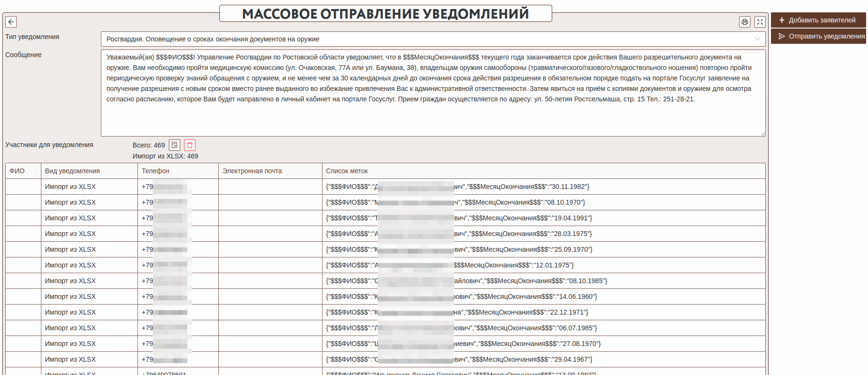Click the 'Список меток' column header
Screen dimensions: 868x375
pyautogui.click(x=347, y=171)
